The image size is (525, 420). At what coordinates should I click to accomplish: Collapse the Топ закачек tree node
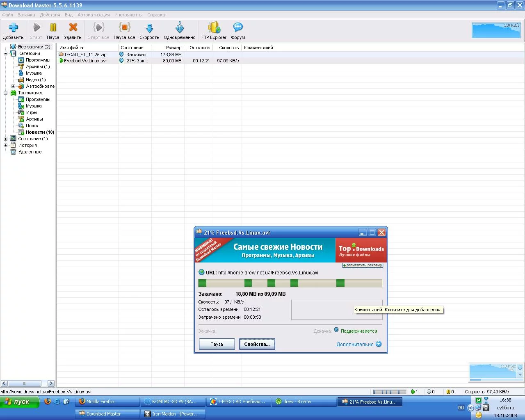click(x=6, y=93)
